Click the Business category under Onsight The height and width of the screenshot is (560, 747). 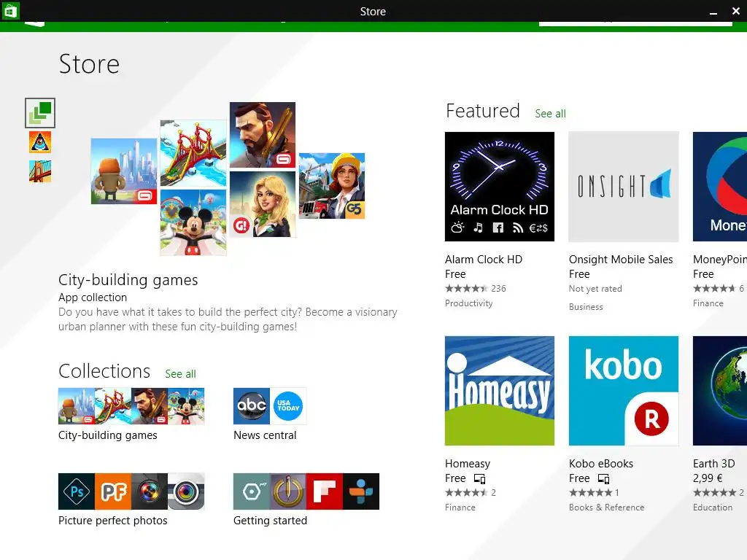point(586,307)
